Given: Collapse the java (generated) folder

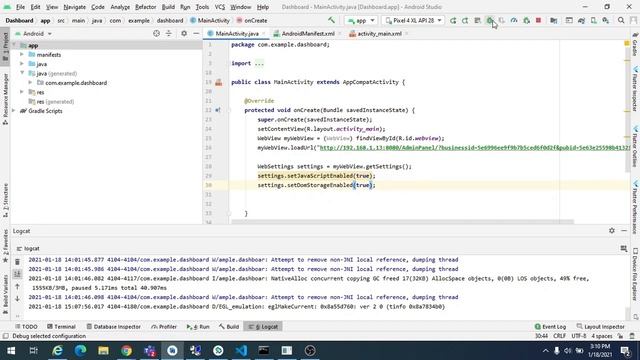Looking at the screenshot, I should [22, 73].
